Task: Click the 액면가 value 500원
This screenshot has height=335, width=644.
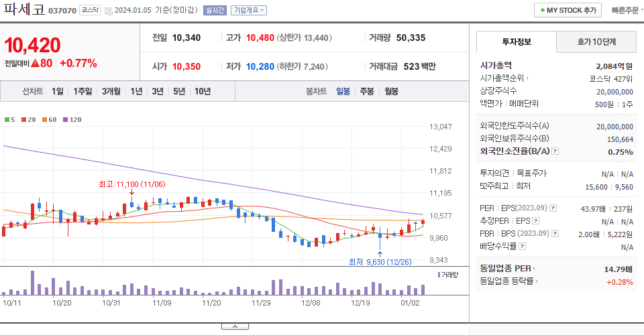Action: click(604, 105)
